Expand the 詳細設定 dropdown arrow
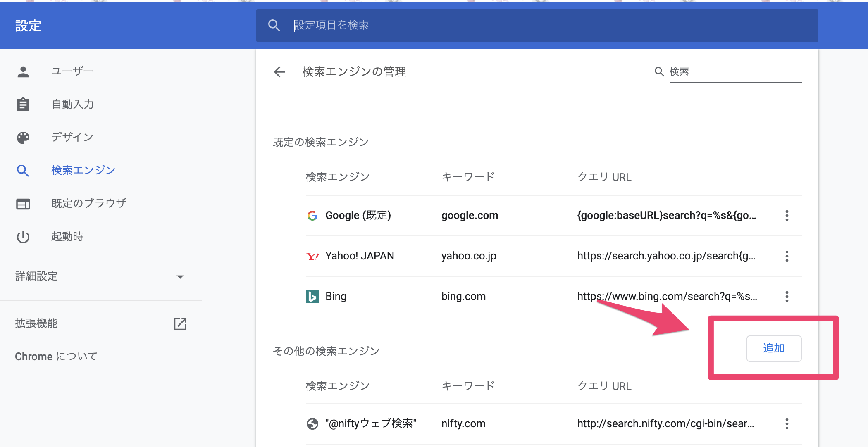Image resolution: width=868 pixels, height=447 pixels. pyautogui.click(x=180, y=277)
